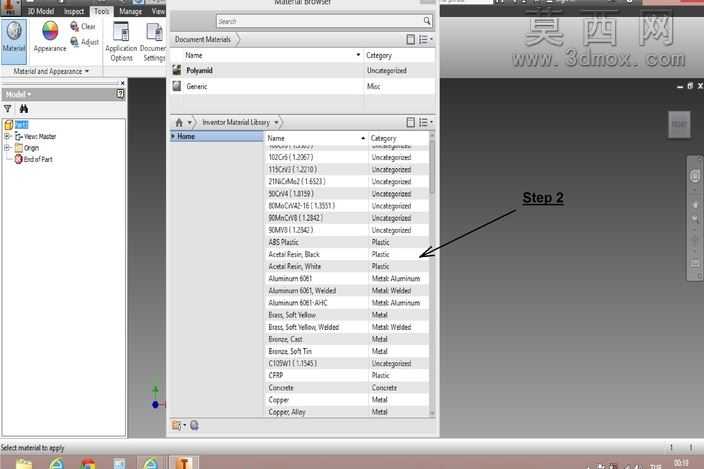Select 102Cr6 (1.2067) material
The width and height of the screenshot is (704, 469).
pyautogui.click(x=347, y=158)
